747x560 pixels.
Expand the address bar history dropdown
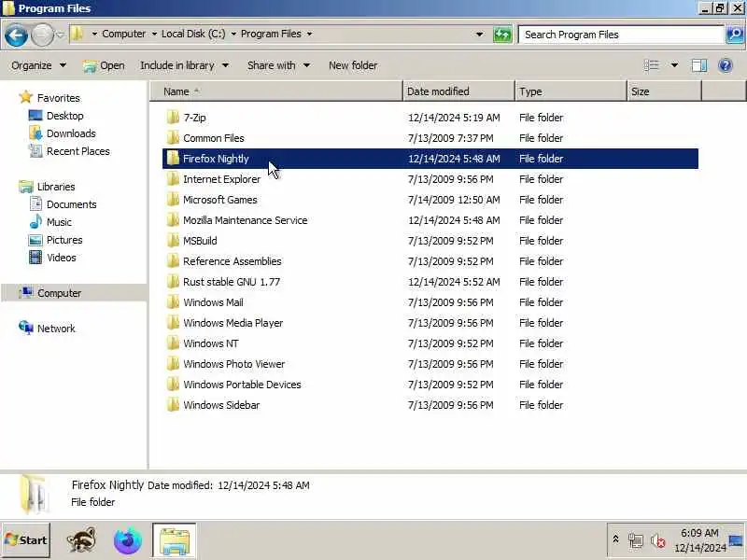coord(479,35)
